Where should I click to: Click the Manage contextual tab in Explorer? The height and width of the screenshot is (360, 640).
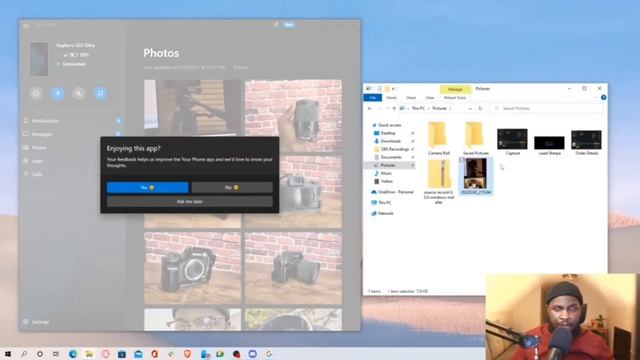[455, 89]
